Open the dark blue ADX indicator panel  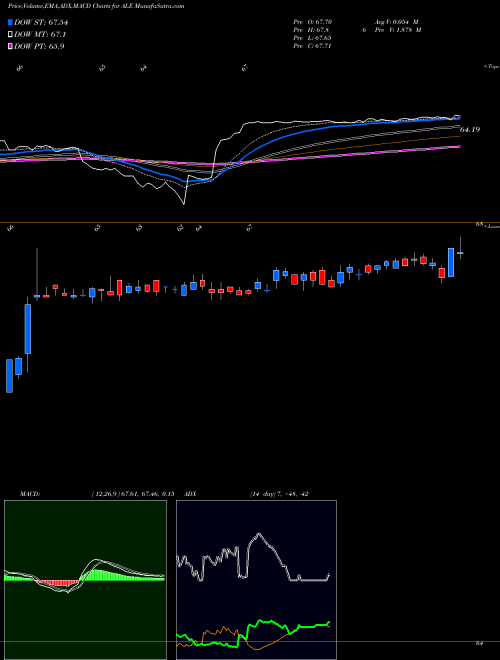coord(256,580)
